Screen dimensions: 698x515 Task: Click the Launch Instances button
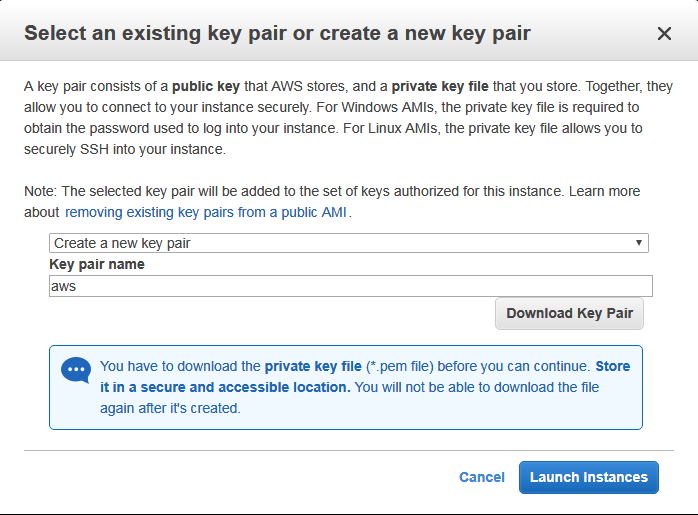588,477
